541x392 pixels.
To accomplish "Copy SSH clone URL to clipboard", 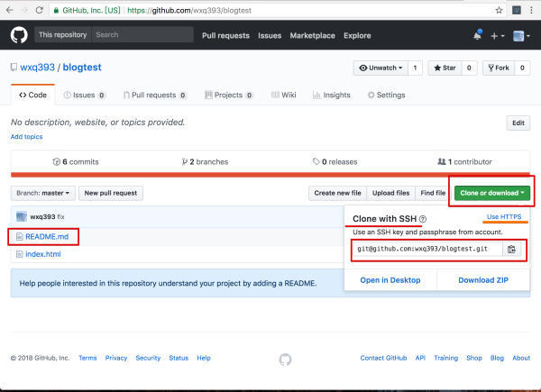I will 511,250.
